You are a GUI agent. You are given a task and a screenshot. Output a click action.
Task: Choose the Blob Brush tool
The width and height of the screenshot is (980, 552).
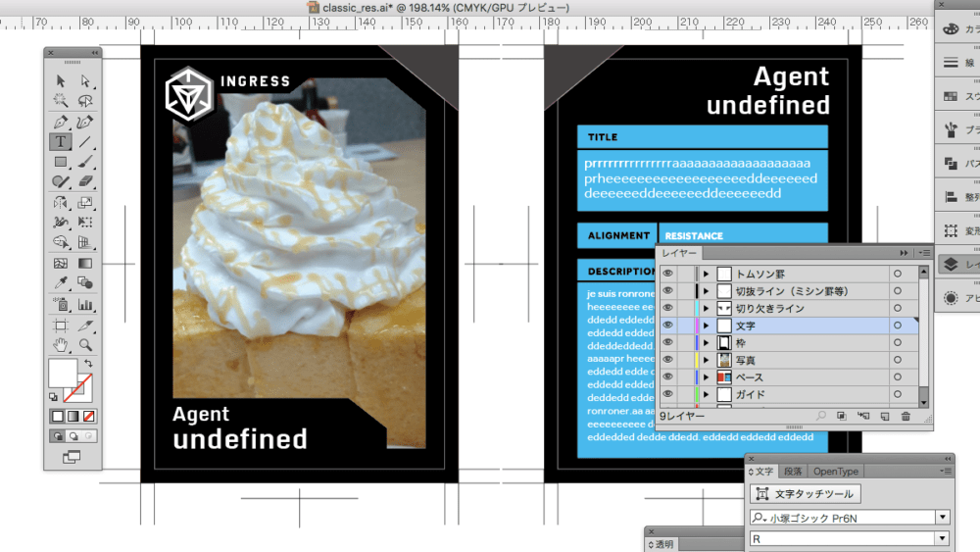(61, 181)
